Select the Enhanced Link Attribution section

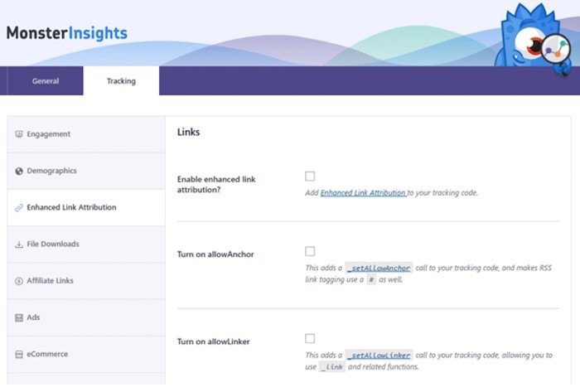pos(86,207)
